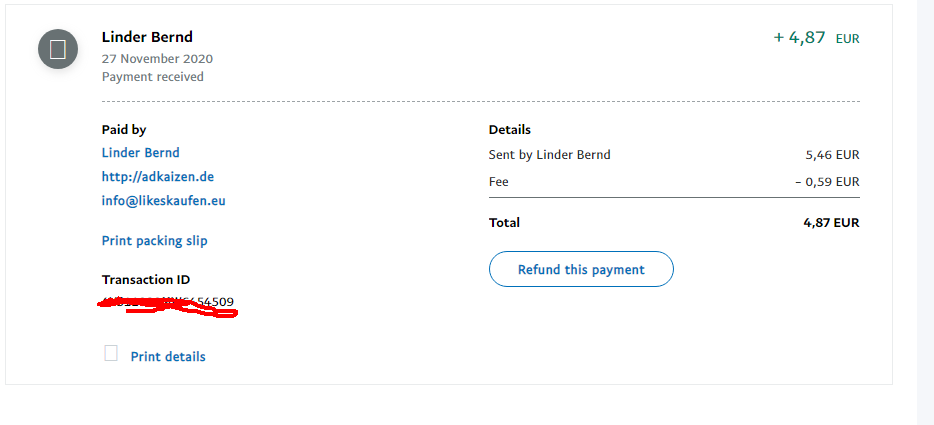Click the redacted Transaction ID number

(168, 302)
